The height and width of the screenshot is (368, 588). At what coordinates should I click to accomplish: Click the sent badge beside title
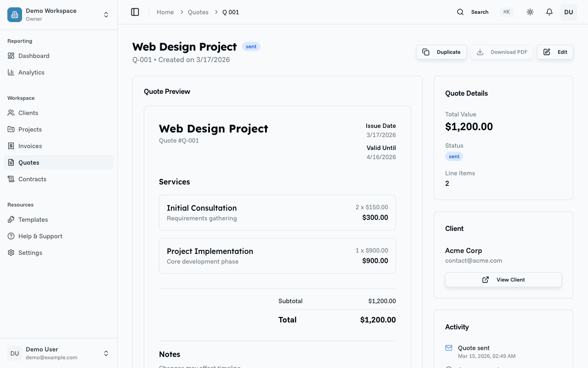251,46
